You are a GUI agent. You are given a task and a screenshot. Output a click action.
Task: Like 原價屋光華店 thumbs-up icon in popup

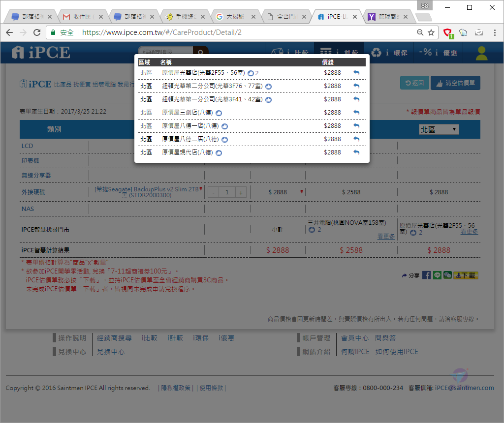point(251,73)
